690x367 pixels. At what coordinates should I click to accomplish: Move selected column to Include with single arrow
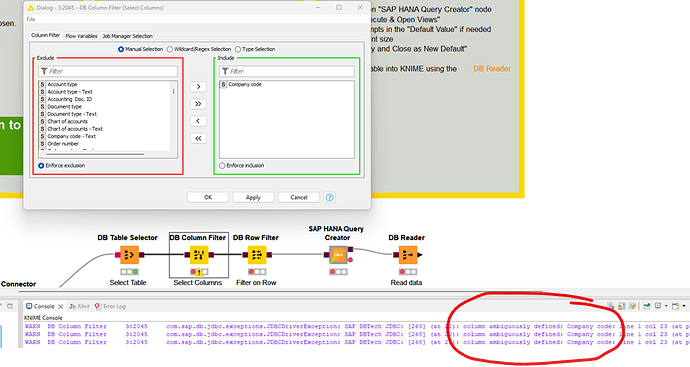(198, 87)
